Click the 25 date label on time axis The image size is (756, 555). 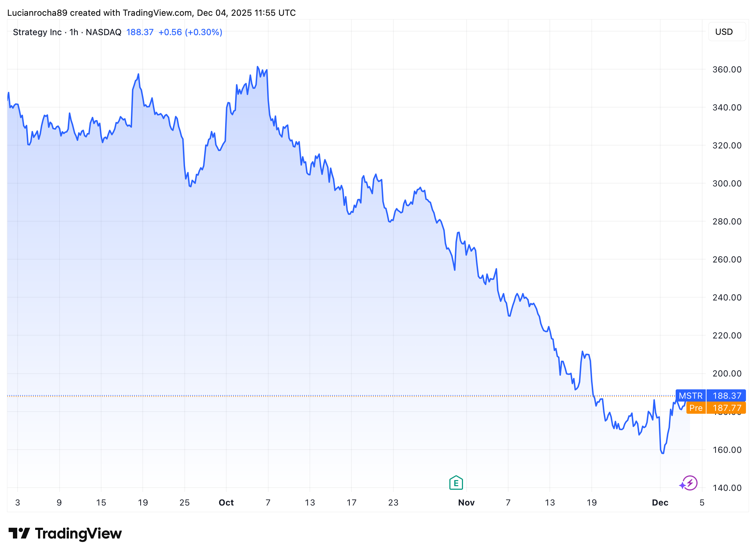184,503
